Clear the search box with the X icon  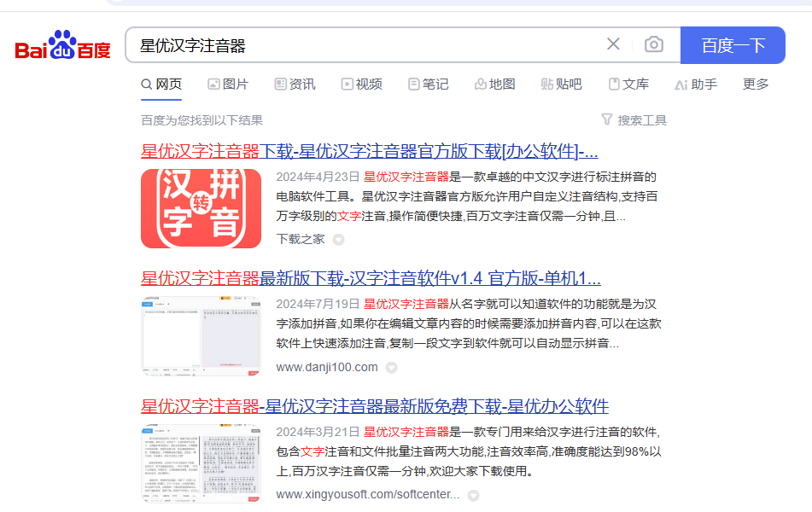[613, 44]
